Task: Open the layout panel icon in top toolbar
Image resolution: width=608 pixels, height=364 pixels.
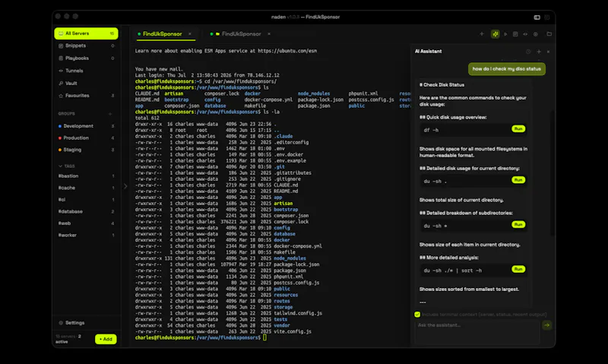Action: click(515, 34)
